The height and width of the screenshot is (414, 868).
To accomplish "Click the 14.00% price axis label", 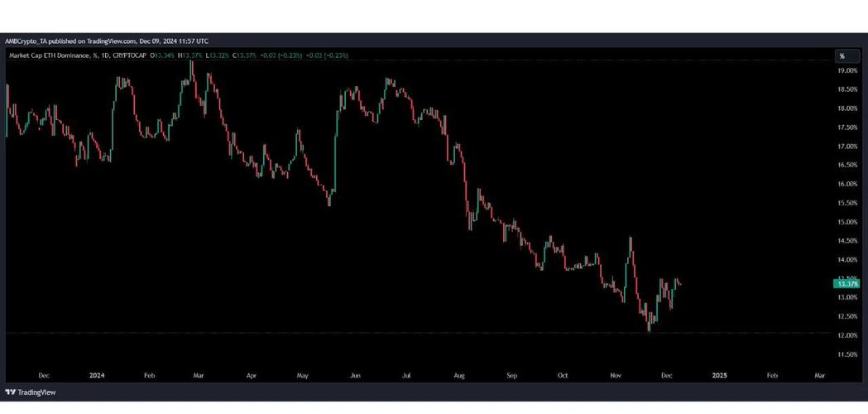I will pos(847,260).
